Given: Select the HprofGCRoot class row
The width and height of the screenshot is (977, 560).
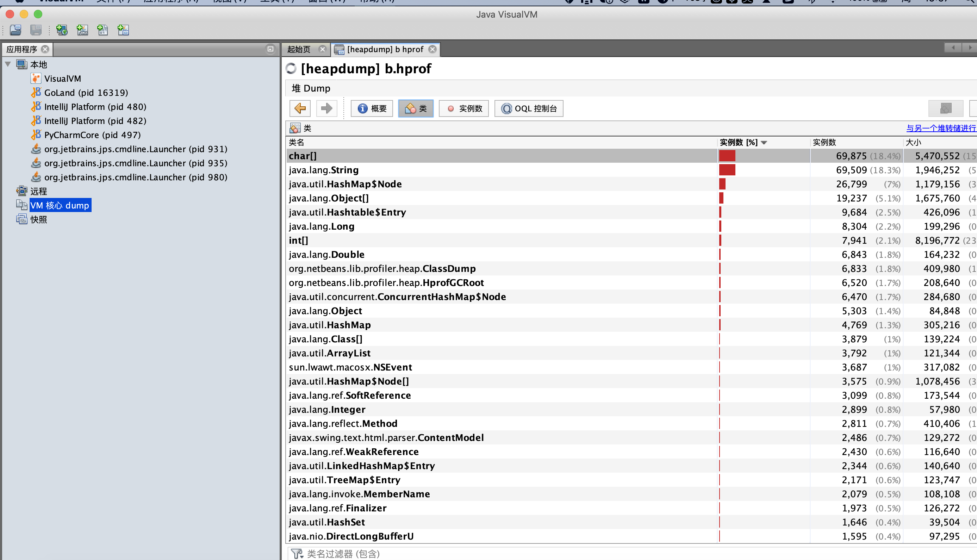Looking at the screenshot, I should (x=632, y=283).
